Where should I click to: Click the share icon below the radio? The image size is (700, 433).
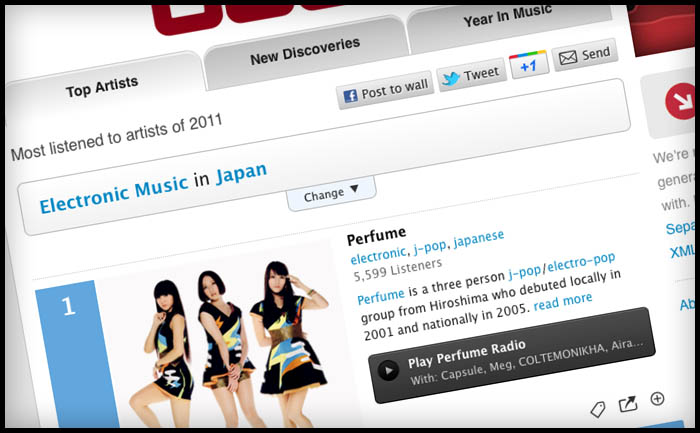(x=628, y=404)
